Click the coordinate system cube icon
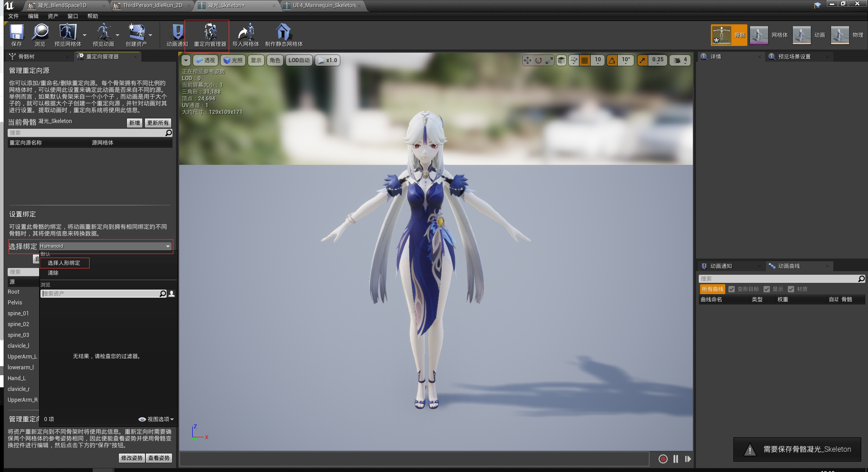868x472 pixels. click(x=561, y=60)
